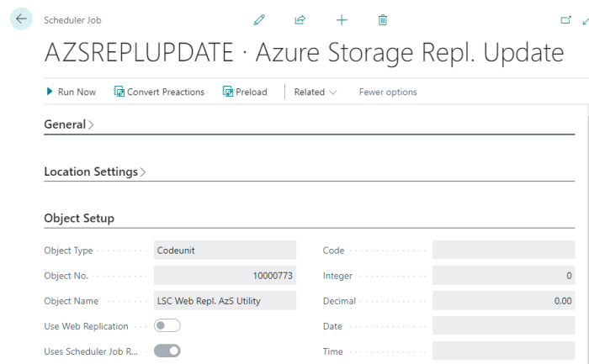Expand the General section
The width and height of the screenshot is (589, 364).
tap(69, 124)
